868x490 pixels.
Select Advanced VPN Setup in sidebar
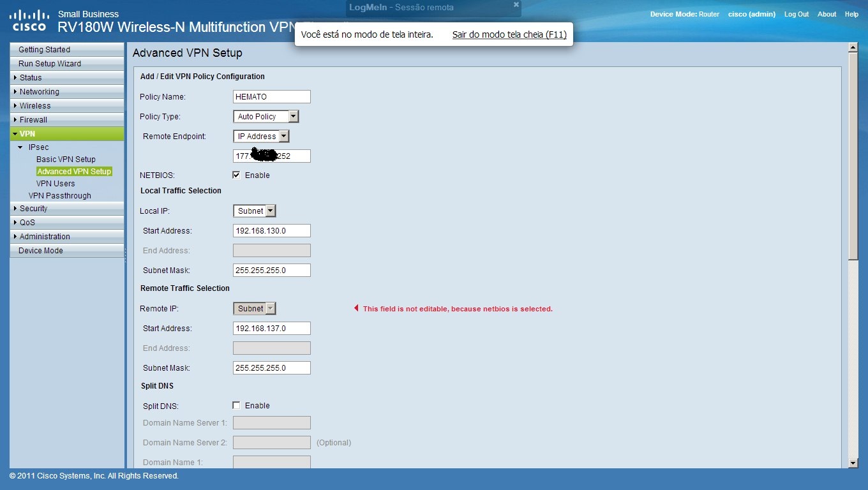coord(74,172)
